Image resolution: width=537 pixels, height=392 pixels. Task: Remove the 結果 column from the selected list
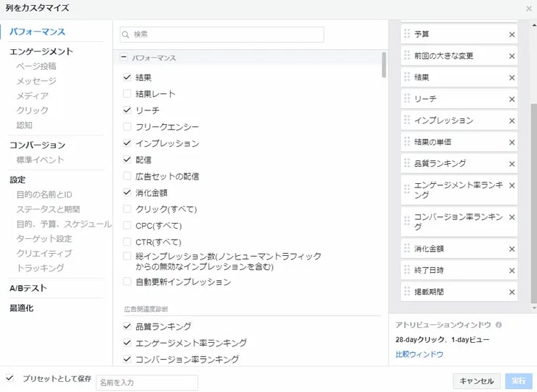512,78
